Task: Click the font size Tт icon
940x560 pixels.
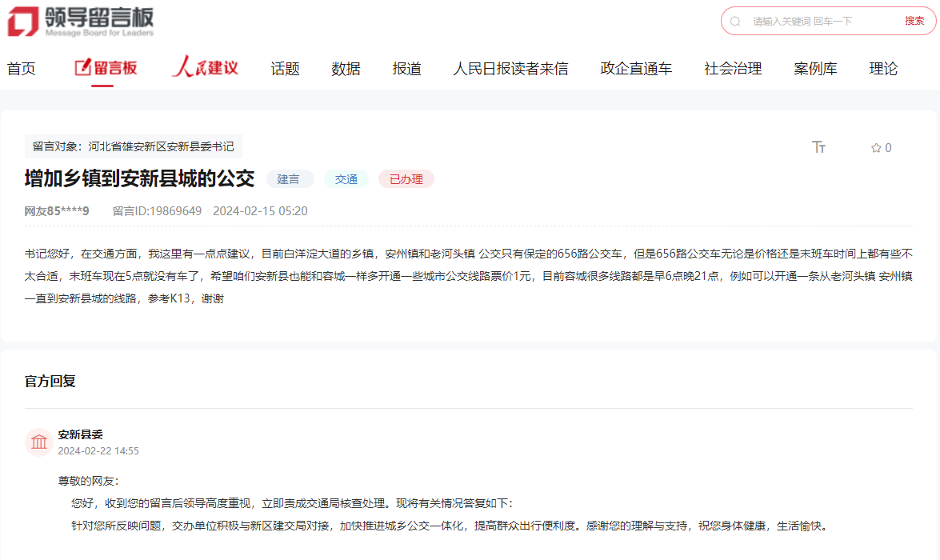Action: [x=819, y=147]
